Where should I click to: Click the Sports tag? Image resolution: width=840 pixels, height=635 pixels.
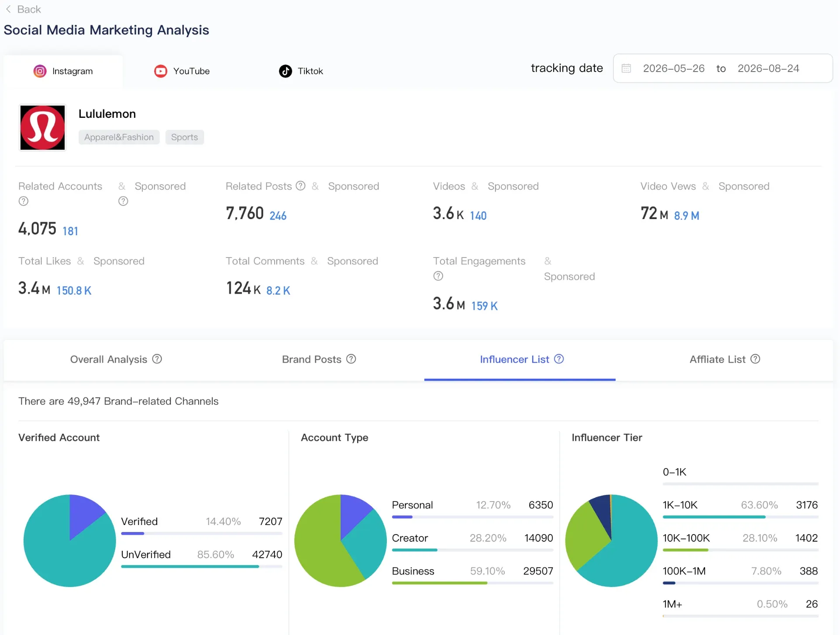[x=184, y=137]
